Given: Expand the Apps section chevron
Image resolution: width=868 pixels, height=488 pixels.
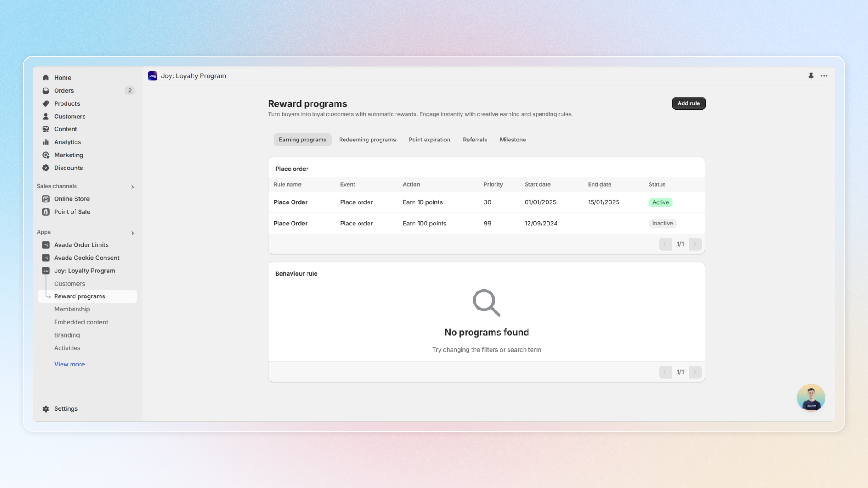Looking at the screenshot, I should click(x=132, y=233).
